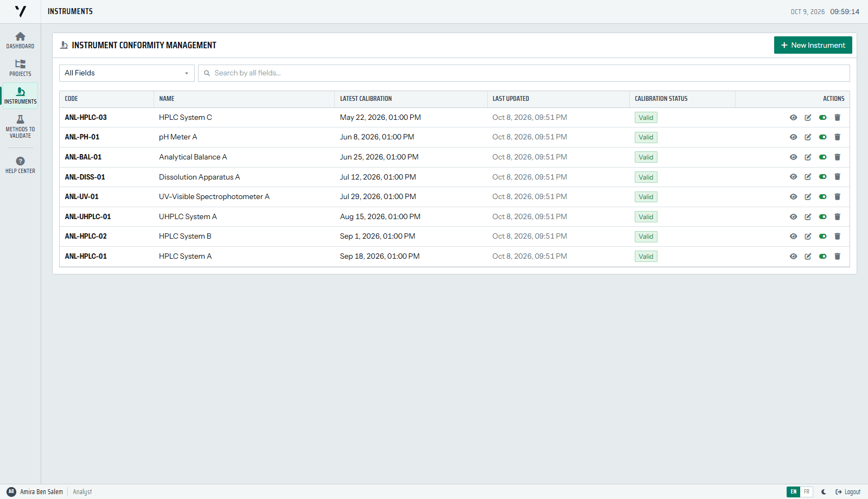The image size is (868, 499).
Task: Go to the Dashboard section
Action: tap(20, 40)
